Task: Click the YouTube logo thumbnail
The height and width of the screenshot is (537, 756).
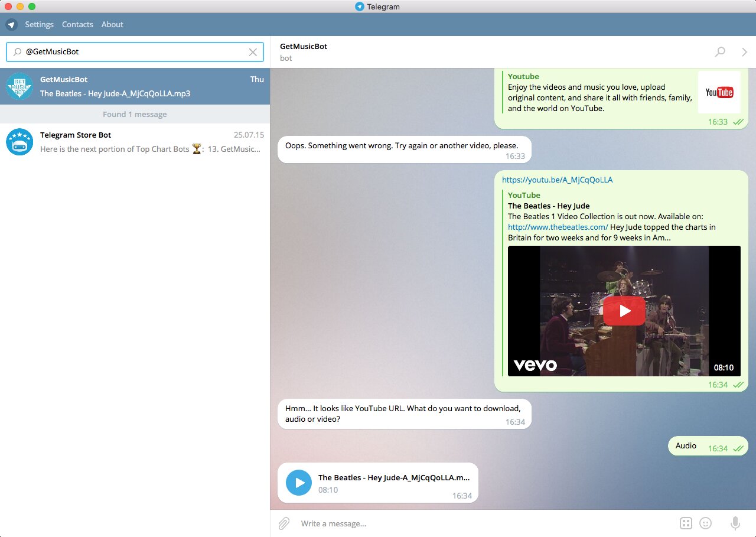Action: [719, 92]
